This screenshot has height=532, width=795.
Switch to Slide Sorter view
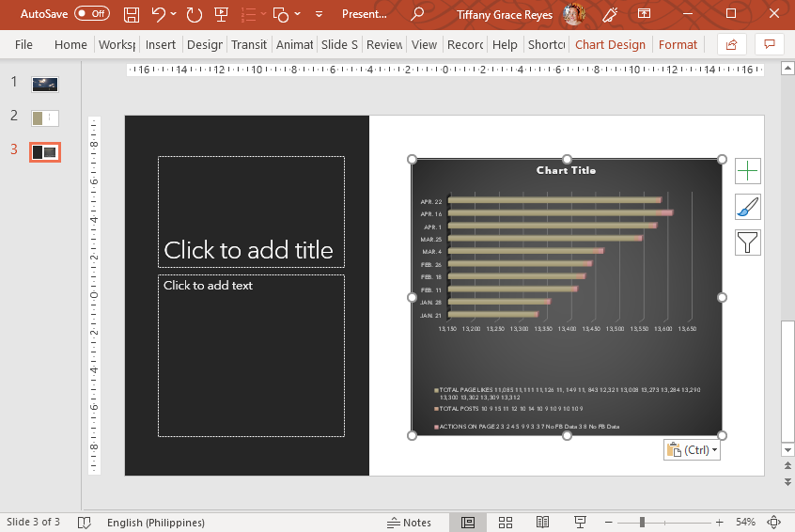pos(505,523)
